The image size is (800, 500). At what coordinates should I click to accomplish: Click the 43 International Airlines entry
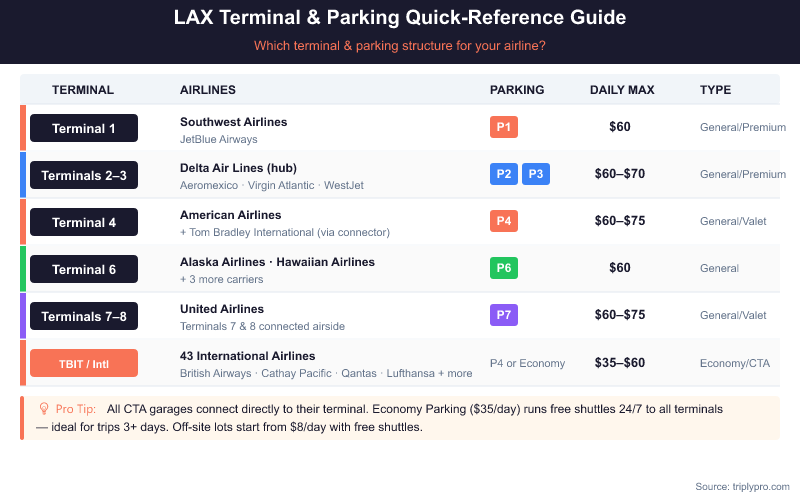point(247,356)
